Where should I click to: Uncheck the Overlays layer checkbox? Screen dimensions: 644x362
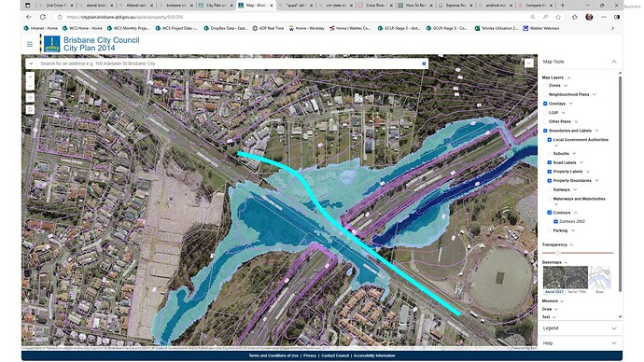click(545, 104)
